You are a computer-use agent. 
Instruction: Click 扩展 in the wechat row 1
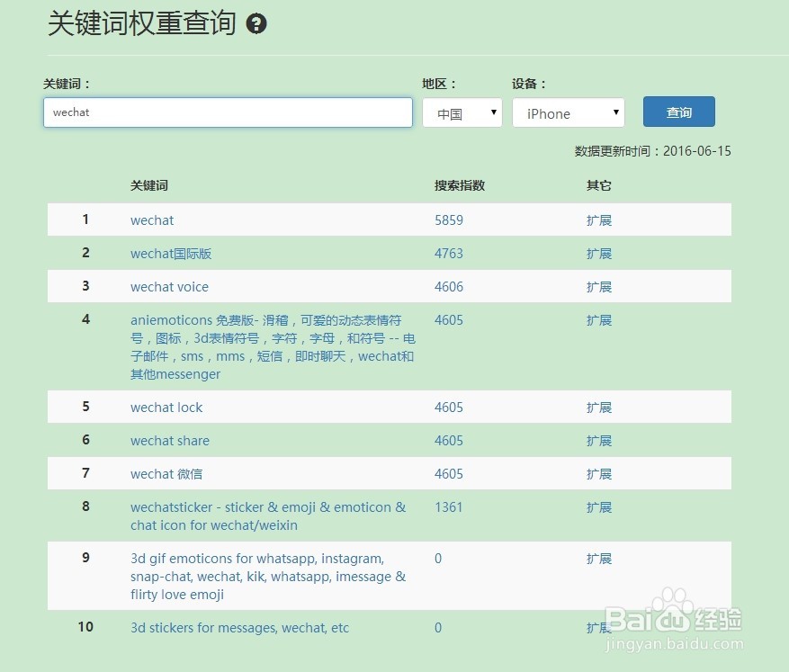coord(599,220)
